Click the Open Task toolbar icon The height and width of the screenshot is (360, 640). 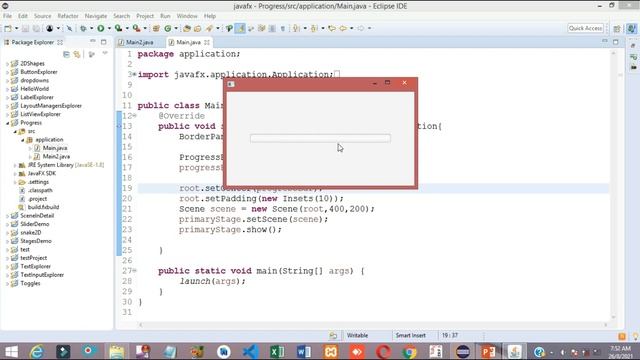click(198, 28)
